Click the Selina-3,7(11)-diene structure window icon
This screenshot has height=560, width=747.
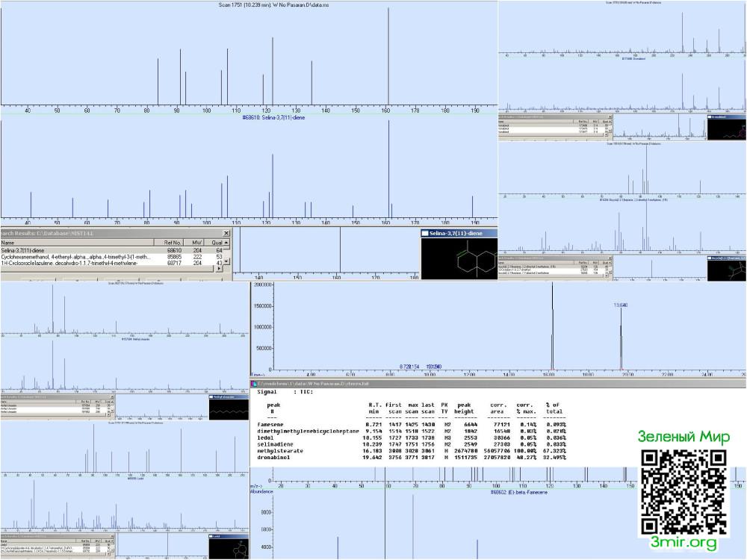point(425,233)
